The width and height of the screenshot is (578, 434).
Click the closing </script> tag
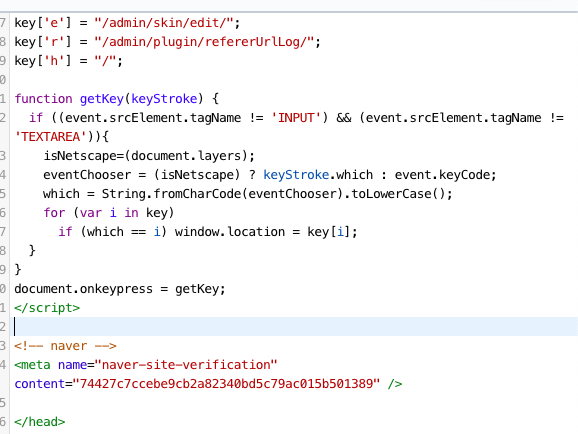(x=47, y=308)
